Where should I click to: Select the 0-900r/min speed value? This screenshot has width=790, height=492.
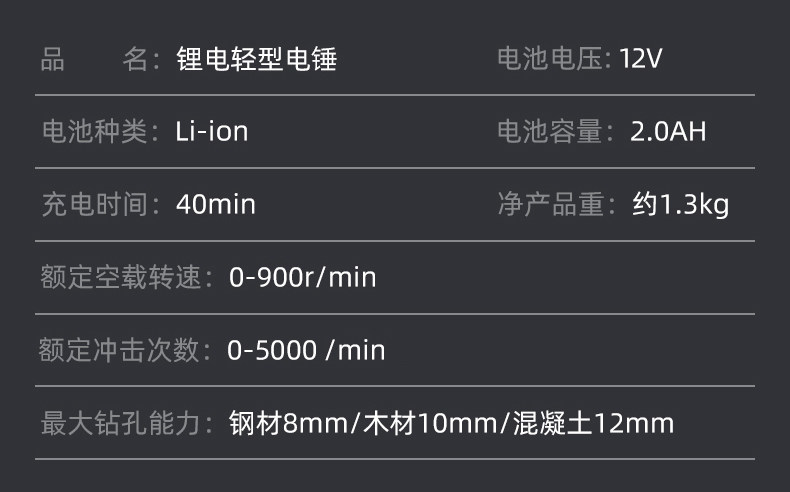tap(302, 277)
